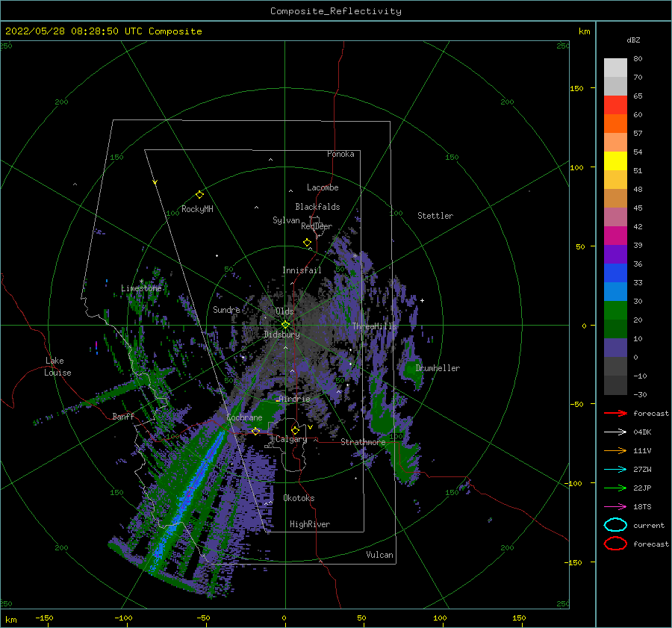Click the Cochrane city label
This screenshot has width=672, height=628.
click(x=244, y=417)
